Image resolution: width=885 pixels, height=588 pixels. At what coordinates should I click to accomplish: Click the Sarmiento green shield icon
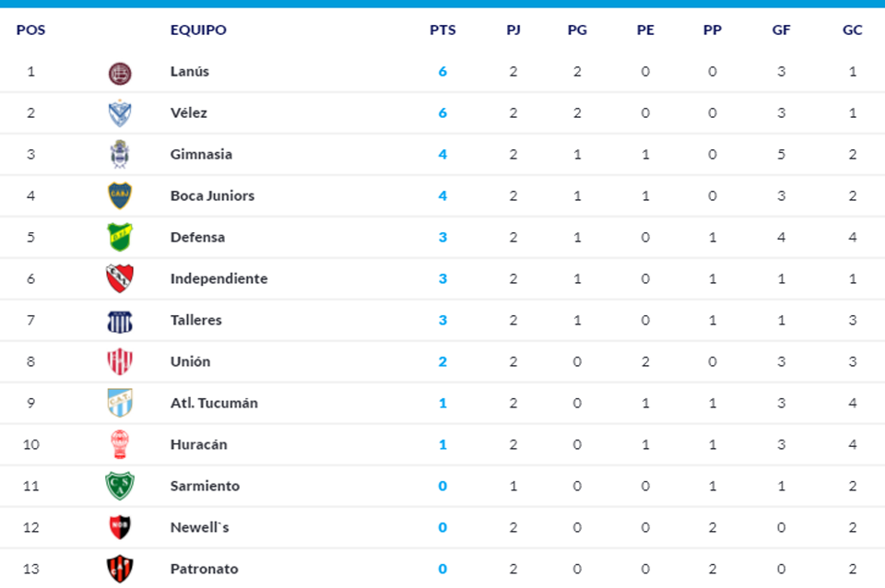click(x=120, y=486)
